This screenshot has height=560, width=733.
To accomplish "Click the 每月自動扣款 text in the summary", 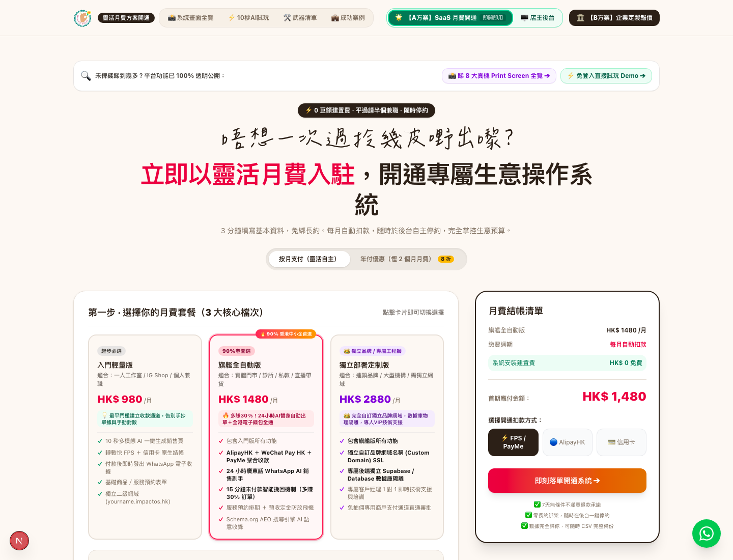I will (x=628, y=345).
